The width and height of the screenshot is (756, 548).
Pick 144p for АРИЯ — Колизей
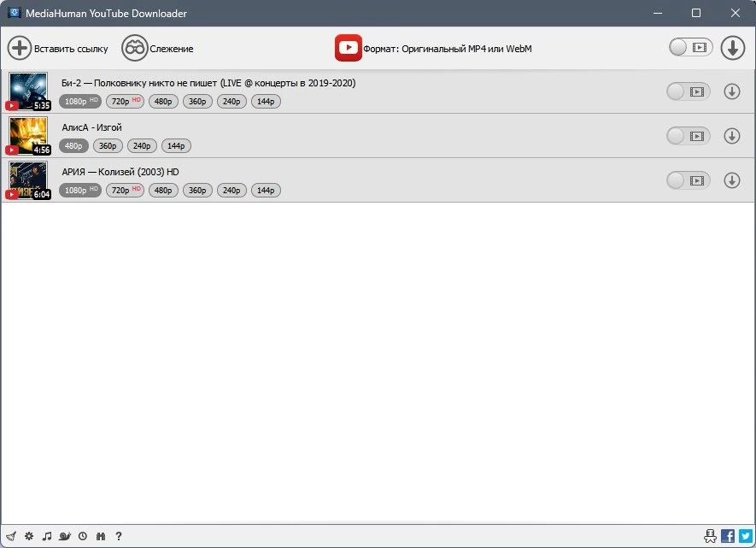point(266,190)
